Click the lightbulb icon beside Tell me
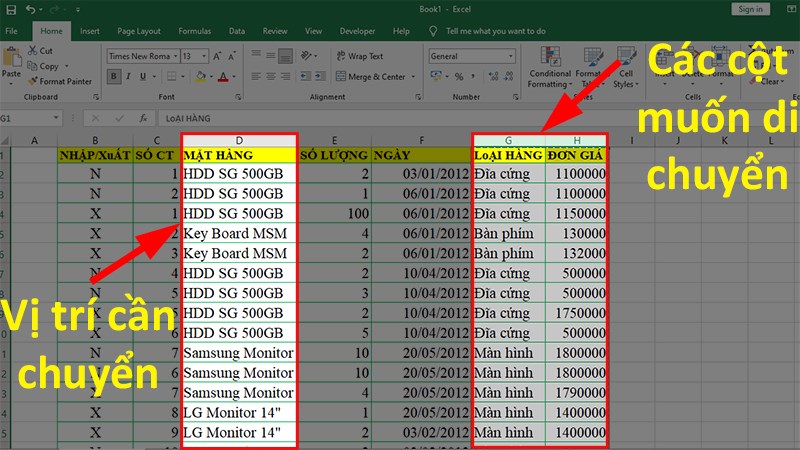This screenshot has height=450, width=800. [x=433, y=31]
